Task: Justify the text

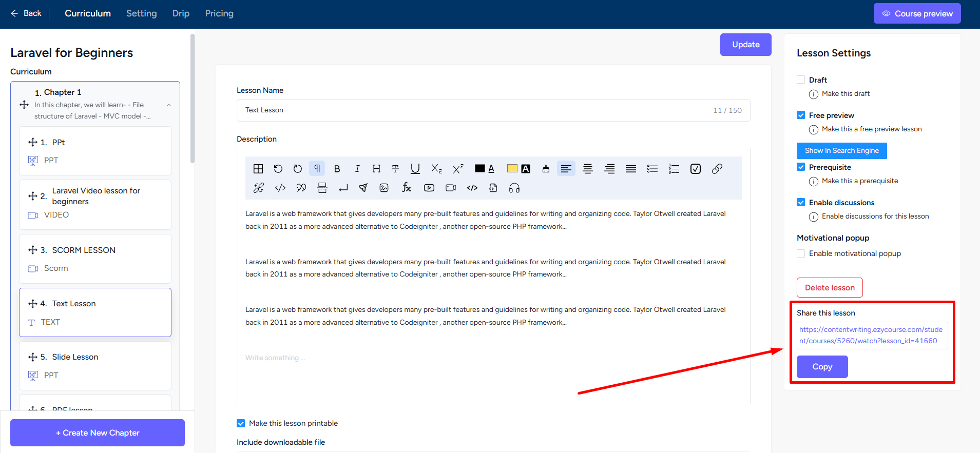Action: pos(631,169)
